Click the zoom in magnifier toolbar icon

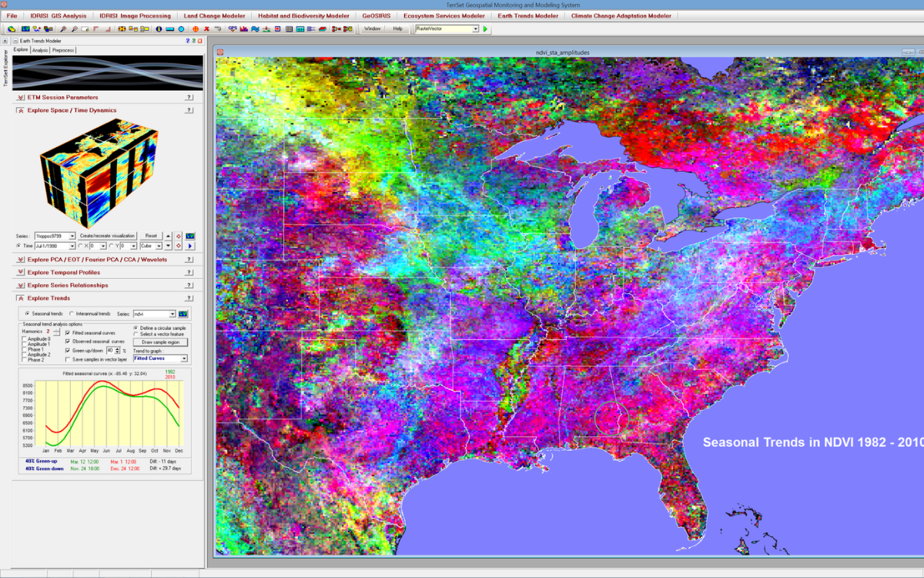pyautogui.click(x=63, y=29)
